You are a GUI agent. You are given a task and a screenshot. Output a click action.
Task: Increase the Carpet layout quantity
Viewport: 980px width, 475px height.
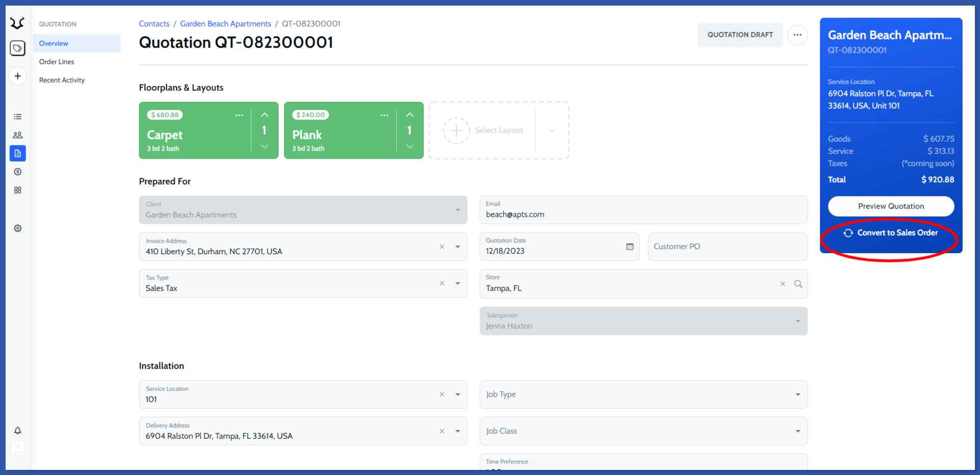click(265, 115)
